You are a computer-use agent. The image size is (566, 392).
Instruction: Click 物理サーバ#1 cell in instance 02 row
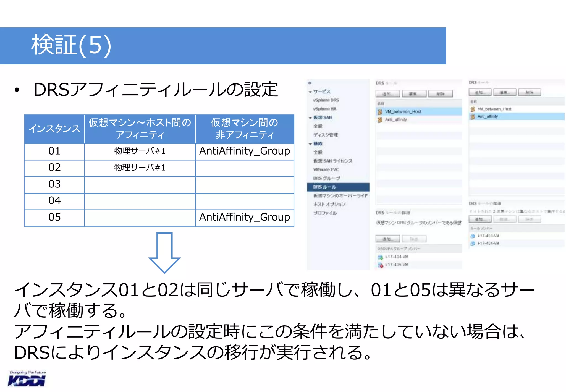tap(140, 168)
